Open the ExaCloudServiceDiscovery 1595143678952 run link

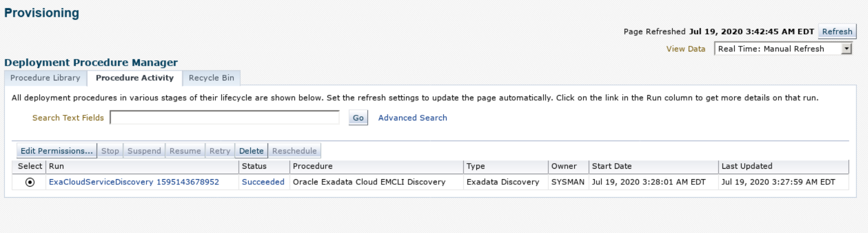click(x=134, y=182)
